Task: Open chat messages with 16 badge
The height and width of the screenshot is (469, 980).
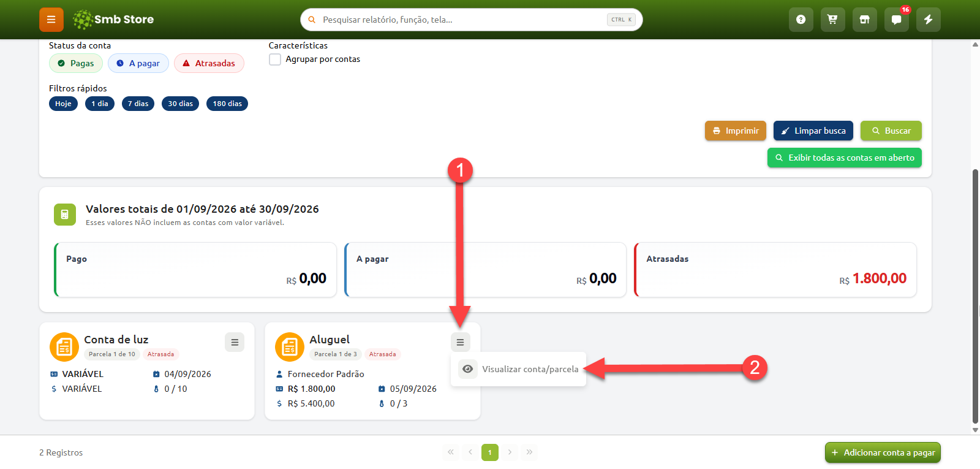Action: [x=896, y=20]
